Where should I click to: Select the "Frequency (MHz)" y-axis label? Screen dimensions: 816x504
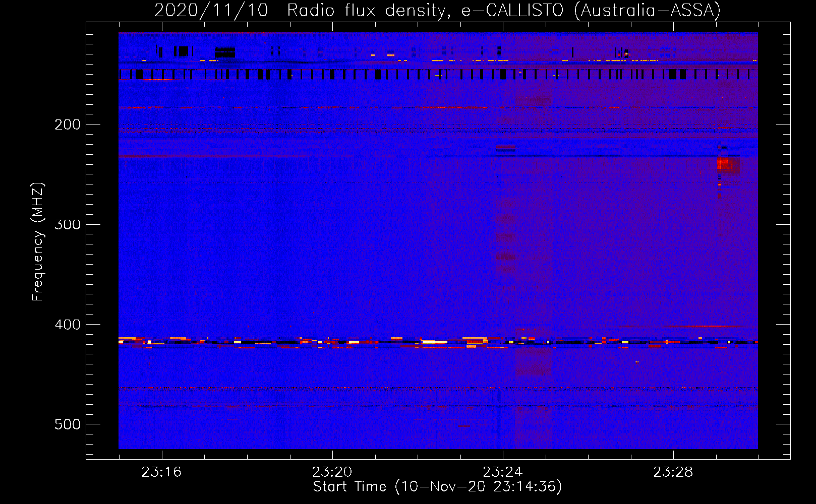click(x=38, y=242)
